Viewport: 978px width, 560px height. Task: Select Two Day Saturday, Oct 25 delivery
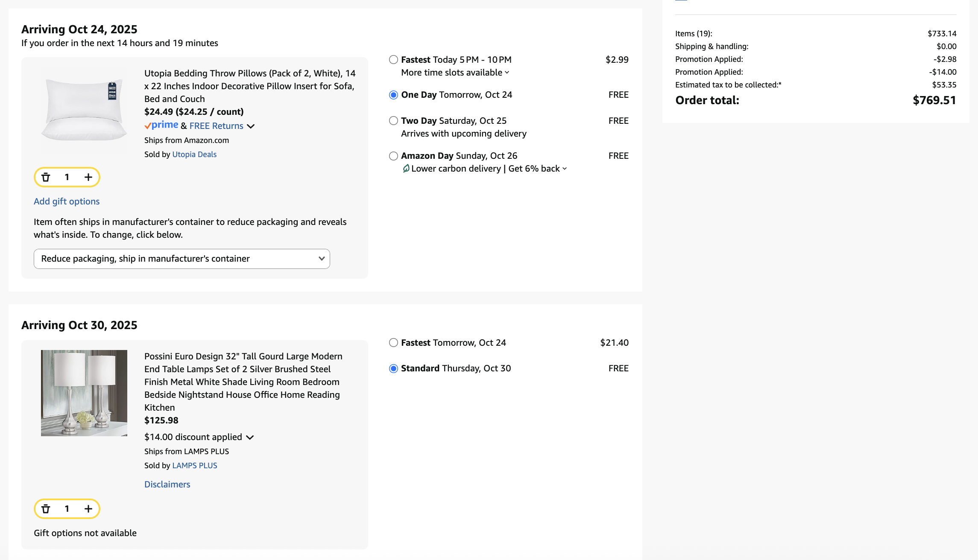[x=393, y=121]
